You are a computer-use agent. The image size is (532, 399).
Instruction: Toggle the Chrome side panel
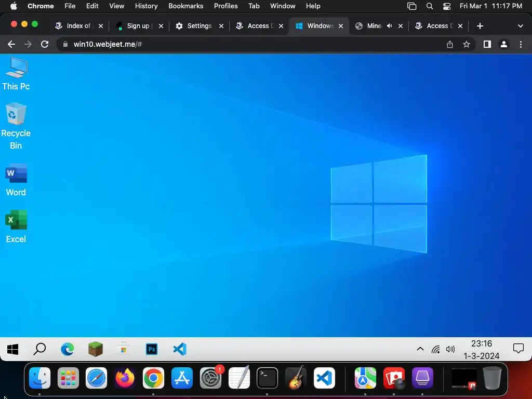pyautogui.click(x=487, y=44)
